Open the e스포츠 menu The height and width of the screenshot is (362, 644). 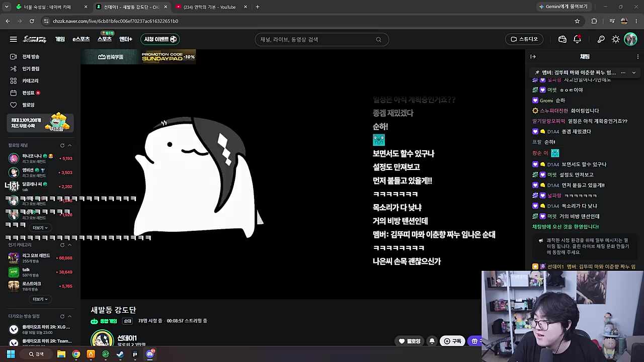[x=81, y=39]
